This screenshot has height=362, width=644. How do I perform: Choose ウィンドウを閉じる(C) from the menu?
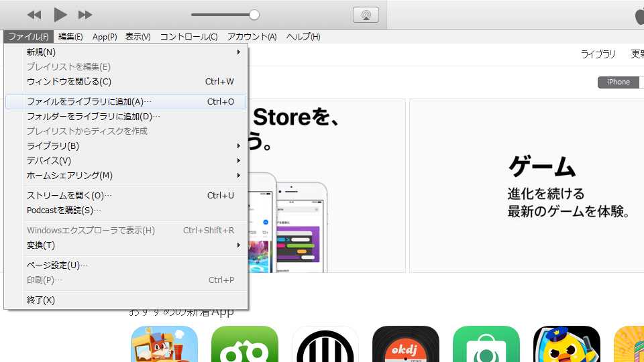click(125, 82)
